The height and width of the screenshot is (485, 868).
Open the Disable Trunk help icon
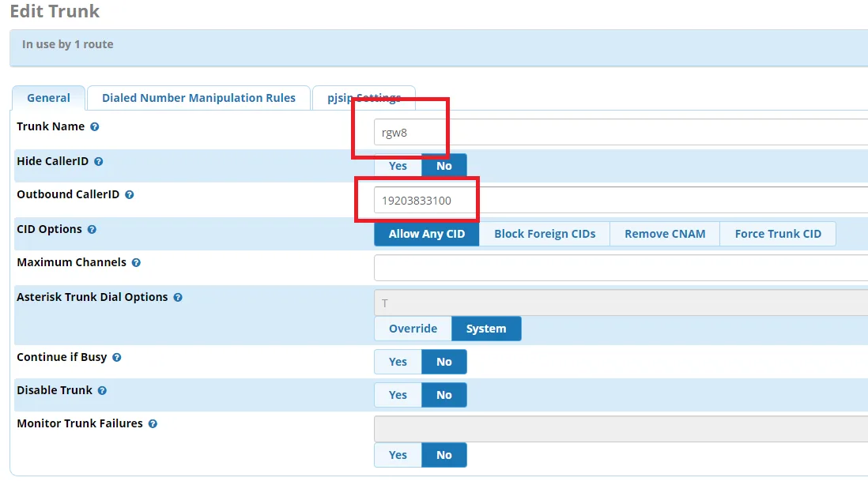(103, 390)
